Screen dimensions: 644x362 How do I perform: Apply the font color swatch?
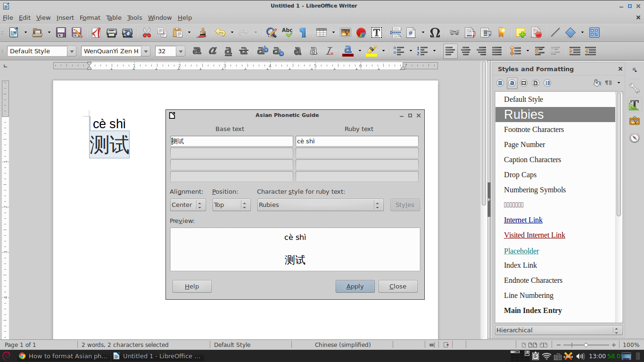tap(348, 51)
